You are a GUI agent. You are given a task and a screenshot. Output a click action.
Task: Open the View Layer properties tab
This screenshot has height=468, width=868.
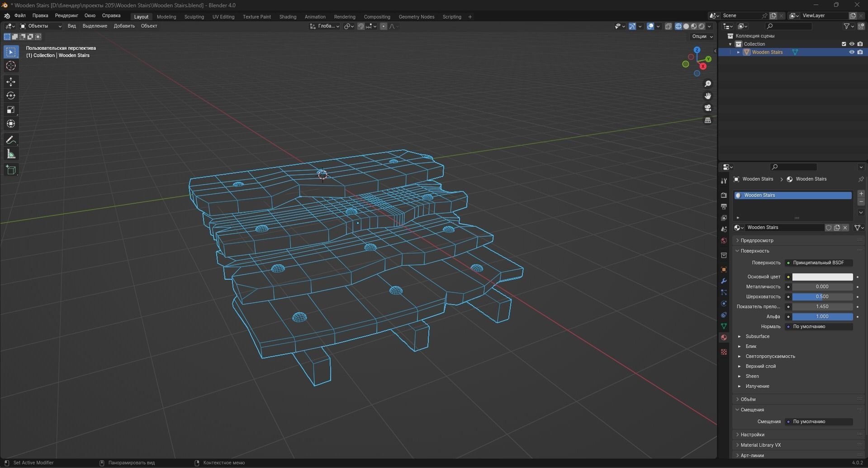(x=724, y=218)
